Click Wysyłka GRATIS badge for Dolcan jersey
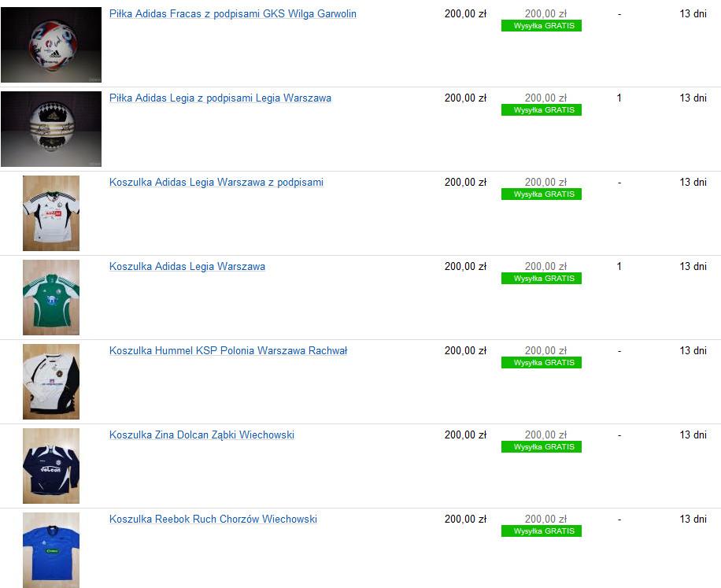 542,446
